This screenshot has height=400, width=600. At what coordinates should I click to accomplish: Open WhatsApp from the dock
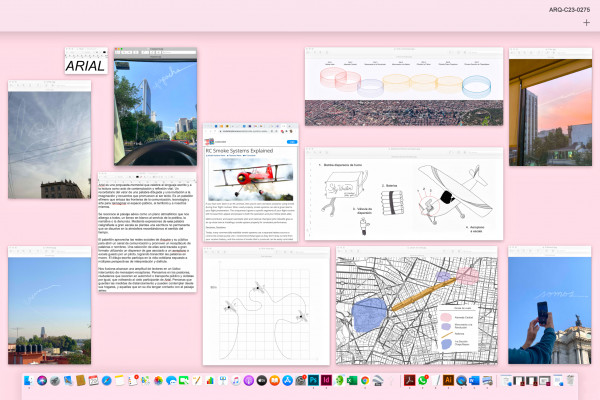(422, 380)
